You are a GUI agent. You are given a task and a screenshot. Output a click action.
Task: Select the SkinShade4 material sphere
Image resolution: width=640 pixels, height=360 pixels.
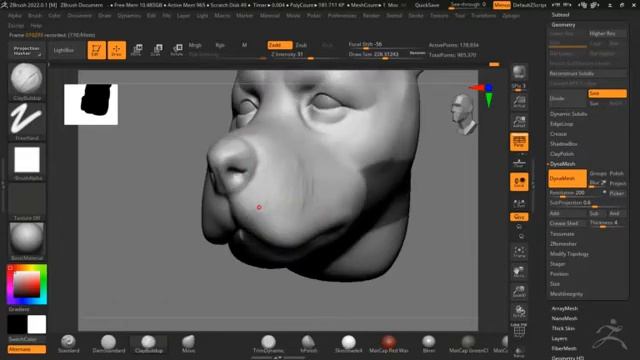click(348, 344)
